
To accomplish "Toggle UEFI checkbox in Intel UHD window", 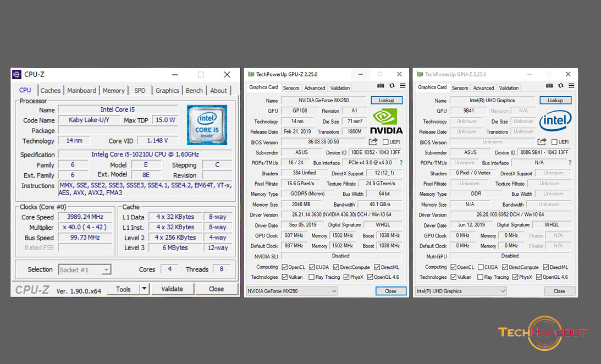I will [554, 142].
